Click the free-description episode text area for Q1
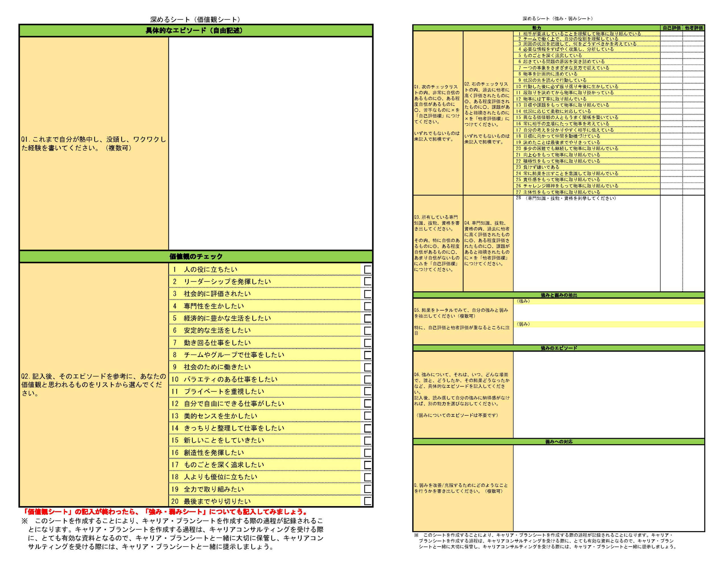Image resolution: width=728 pixels, height=567 pixels. coord(270,143)
